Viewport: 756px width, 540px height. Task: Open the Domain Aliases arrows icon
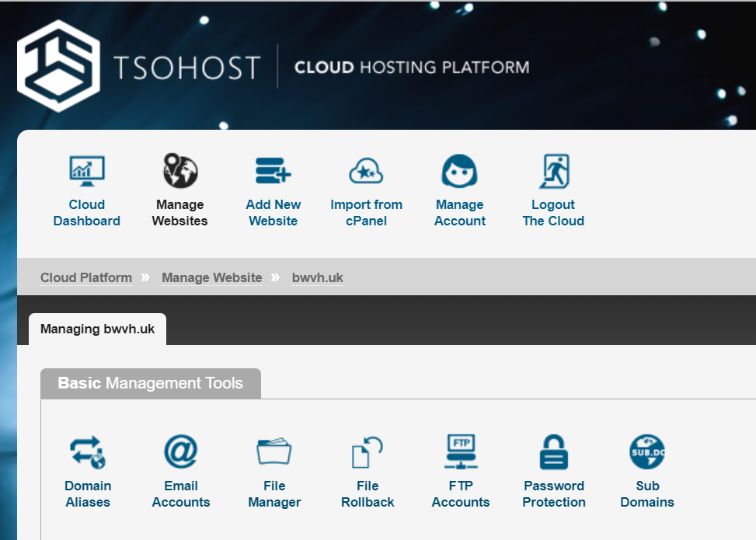(88, 452)
